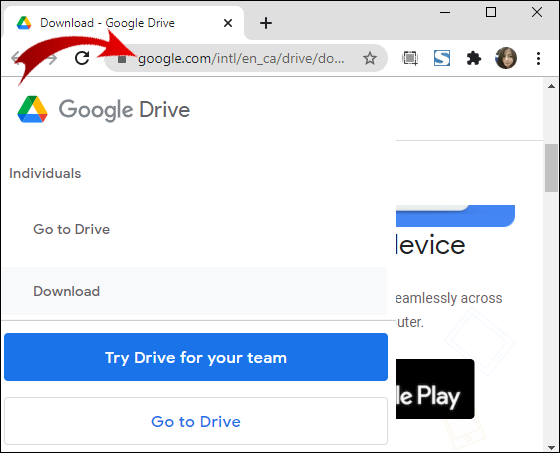Click the Google Play badge
The height and width of the screenshot is (453, 560).
(x=435, y=389)
